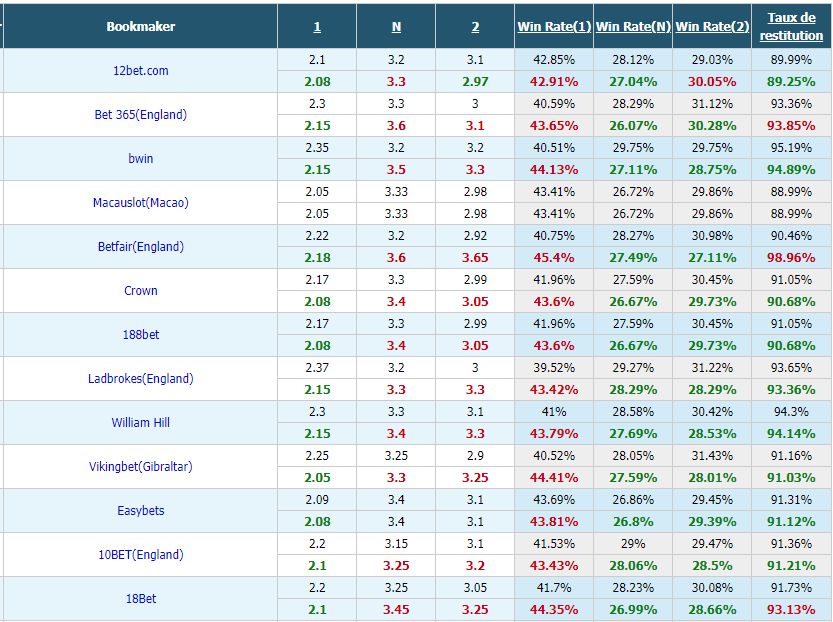Open the 188bet bookmaker link
The height and width of the screenshot is (622, 833).
point(141,335)
